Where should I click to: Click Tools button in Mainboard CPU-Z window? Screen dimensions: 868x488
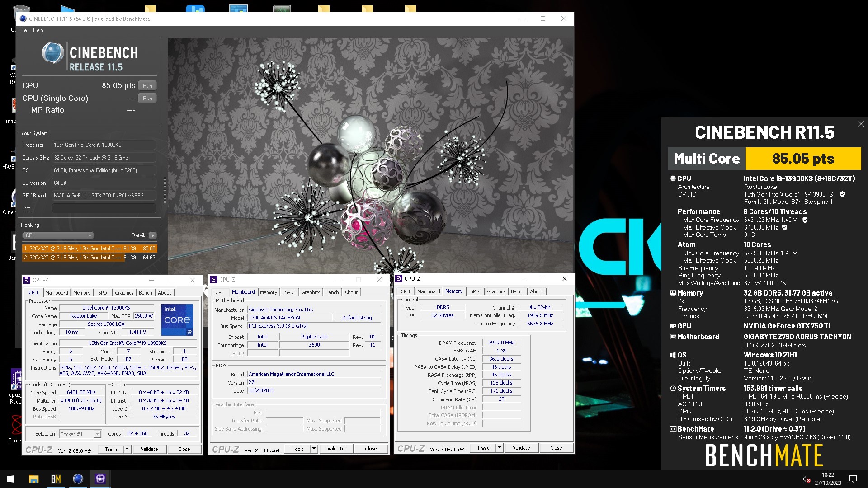click(x=297, y=449)
